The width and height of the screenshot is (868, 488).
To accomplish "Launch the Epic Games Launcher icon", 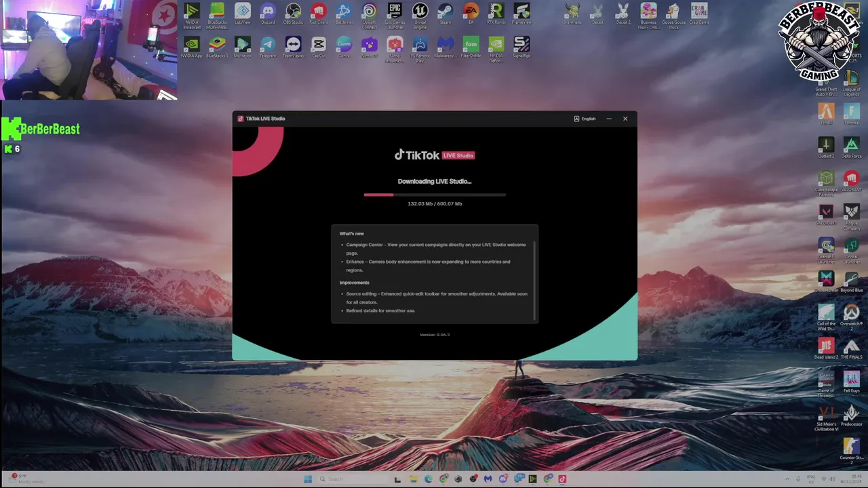I will pyautogui.click(x=395, y=16).
